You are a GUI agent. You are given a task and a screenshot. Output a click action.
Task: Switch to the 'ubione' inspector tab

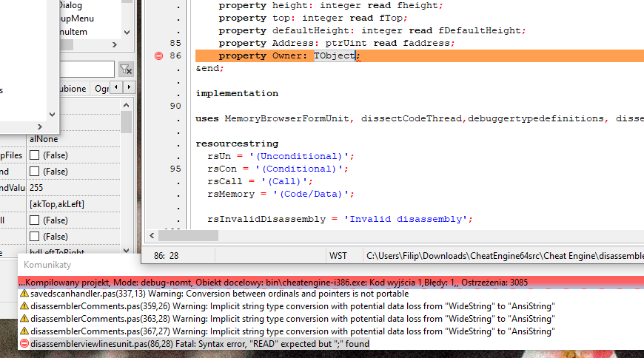(70, 89)
